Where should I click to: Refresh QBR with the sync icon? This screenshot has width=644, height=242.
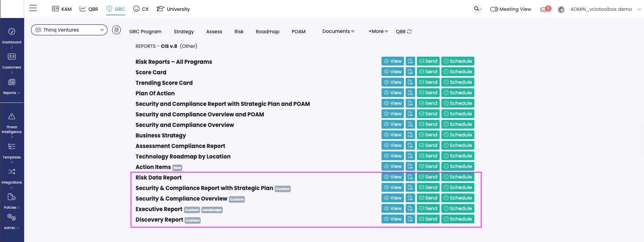pos(409,32)
